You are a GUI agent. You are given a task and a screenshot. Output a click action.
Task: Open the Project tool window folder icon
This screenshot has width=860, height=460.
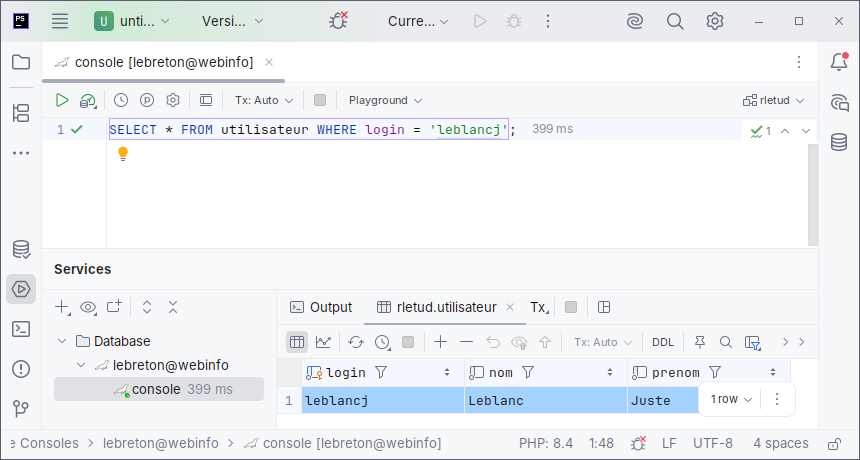(x=21, y=62)
